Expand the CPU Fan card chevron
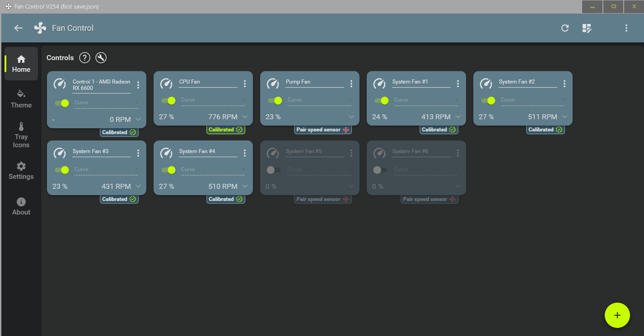This screenshot has width=644, height=336. pos(245,117)
